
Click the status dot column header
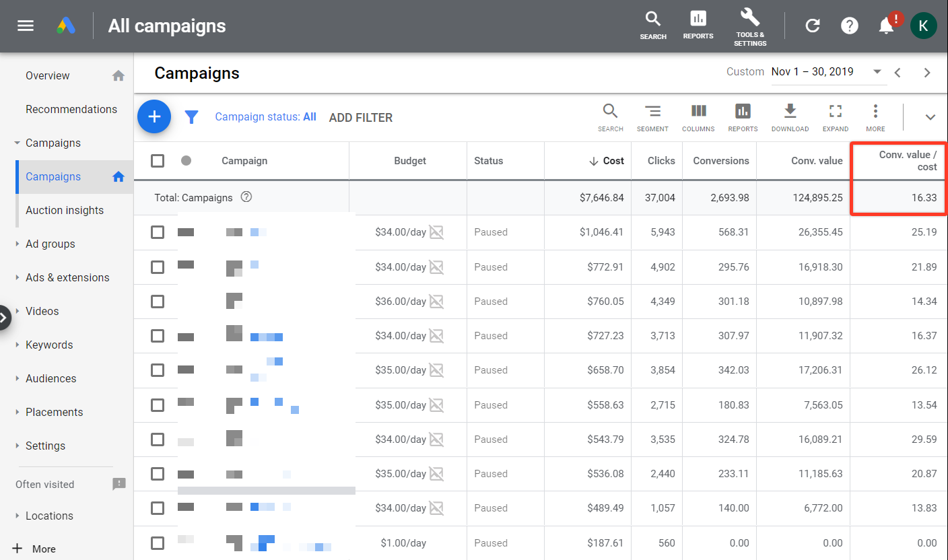pyautogui.click(x=187, y=161)
